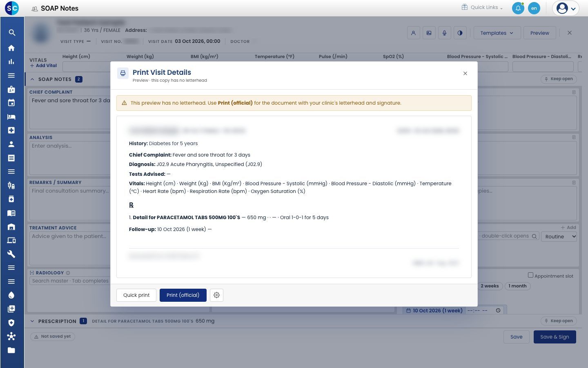Image resolution: width=588 pixels, height=368 pixels.
Task: Open print settings gear in dialog footer
Action: [217, 295]
